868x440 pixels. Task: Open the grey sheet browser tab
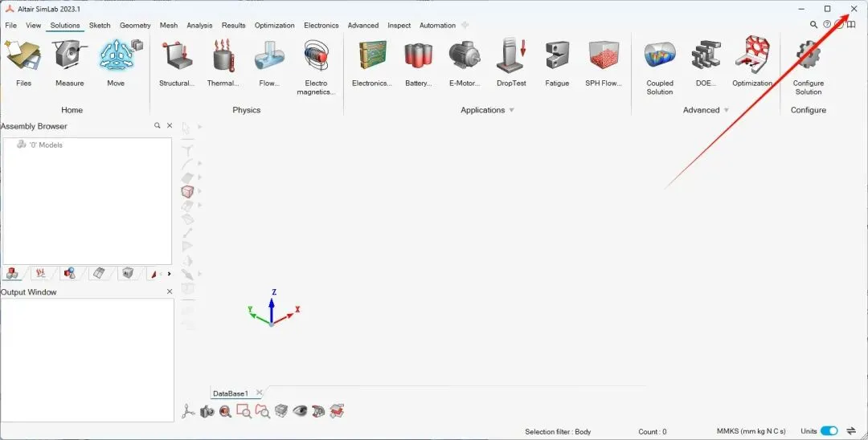tap(99, 273)
